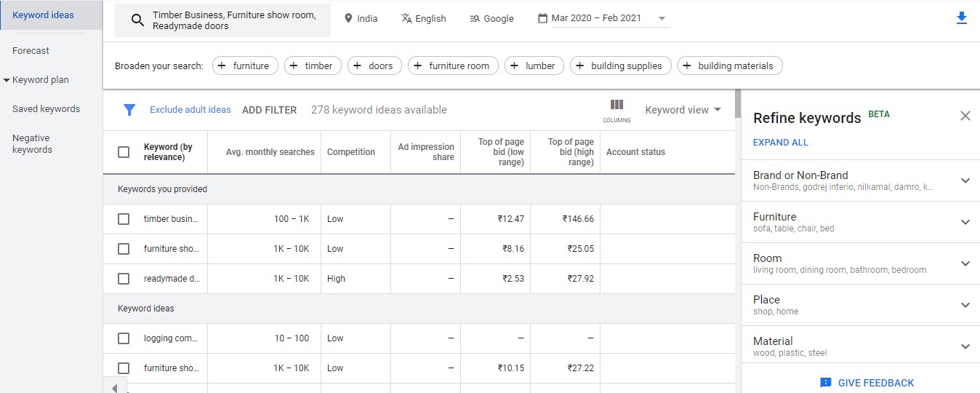Click the India location pin icon

point(348,18)
